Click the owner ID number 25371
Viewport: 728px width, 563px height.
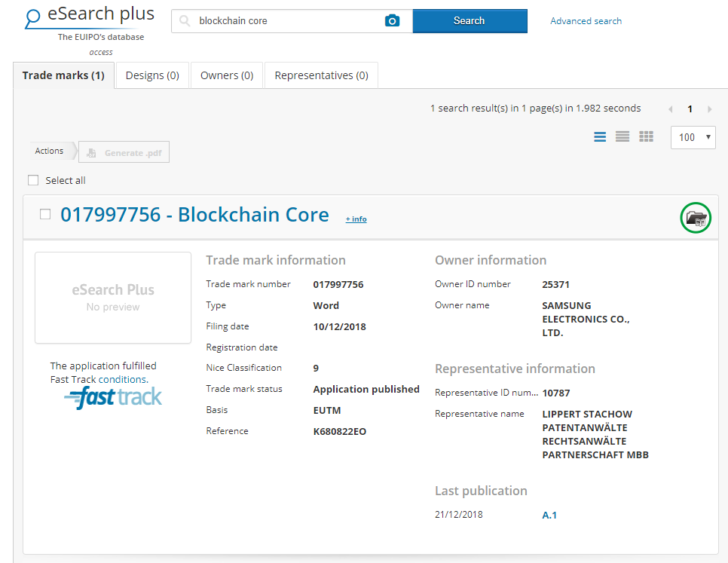point(555,285)
